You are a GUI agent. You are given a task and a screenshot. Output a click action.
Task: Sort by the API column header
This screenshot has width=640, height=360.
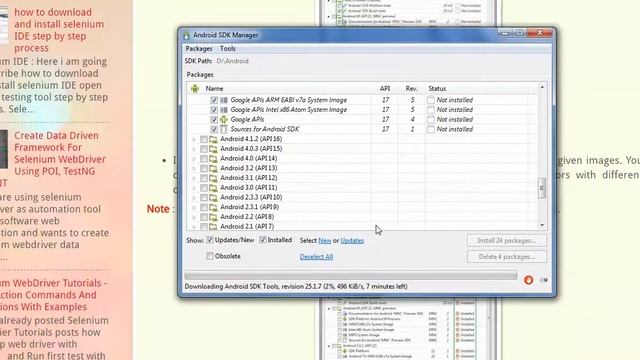(x=385, y=89)
